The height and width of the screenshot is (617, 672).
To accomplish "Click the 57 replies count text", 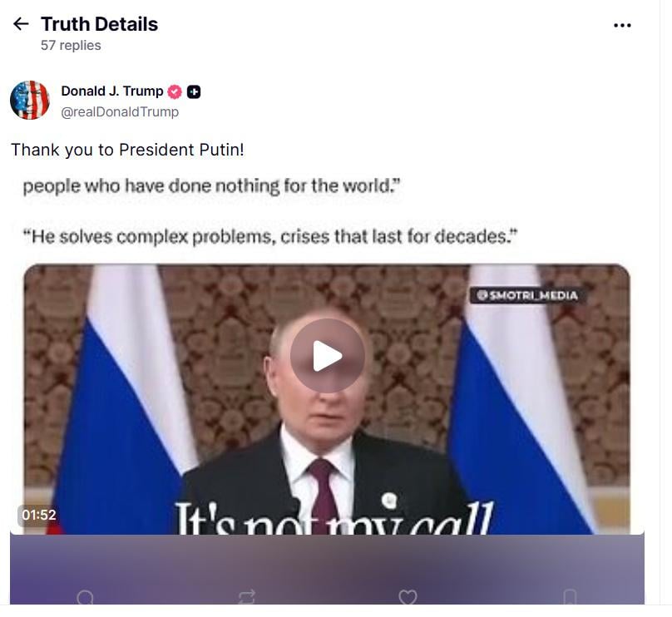I will [x=71, y=46].
